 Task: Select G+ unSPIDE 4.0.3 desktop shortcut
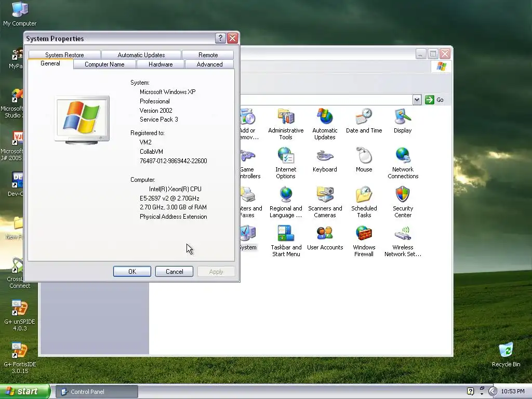click(20, 315)
